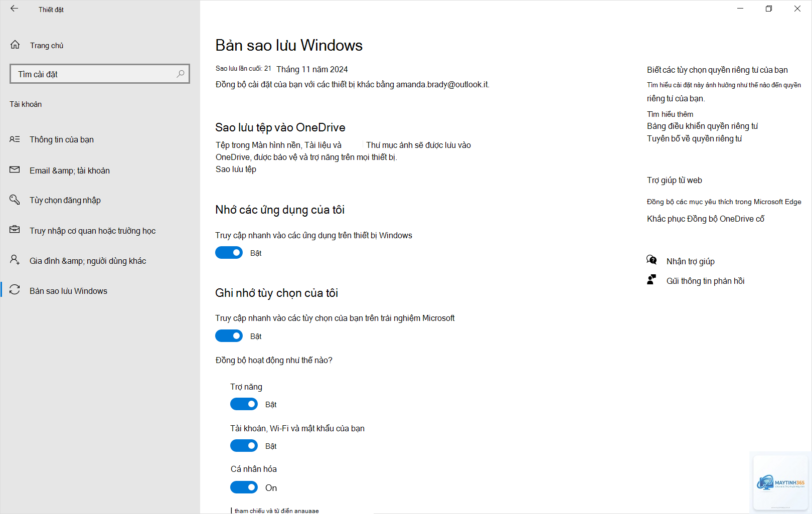Open Email & tài khoản page
The image size is (812, 514).
pos(70,170)
